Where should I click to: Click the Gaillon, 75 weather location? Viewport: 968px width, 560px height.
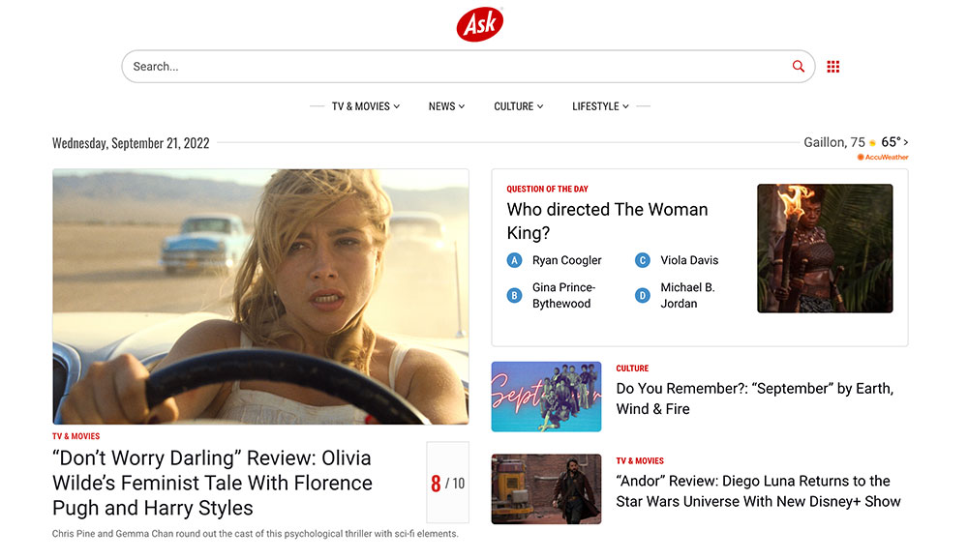834,142
